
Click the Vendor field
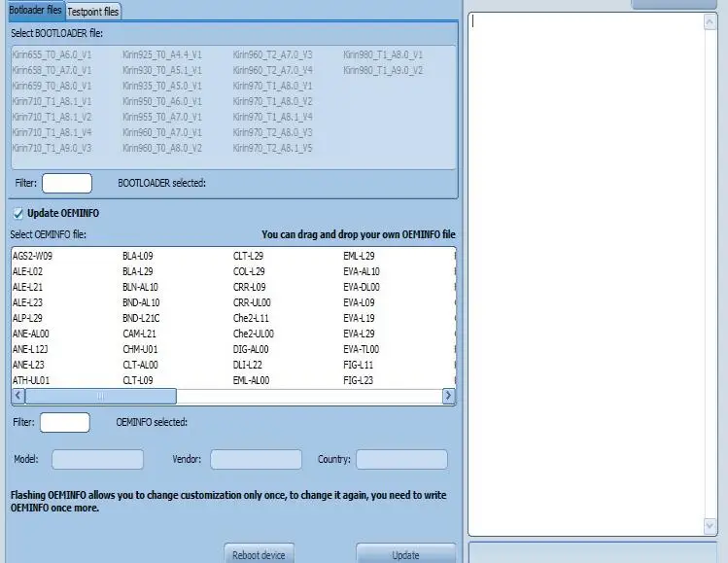click(256, 459)
